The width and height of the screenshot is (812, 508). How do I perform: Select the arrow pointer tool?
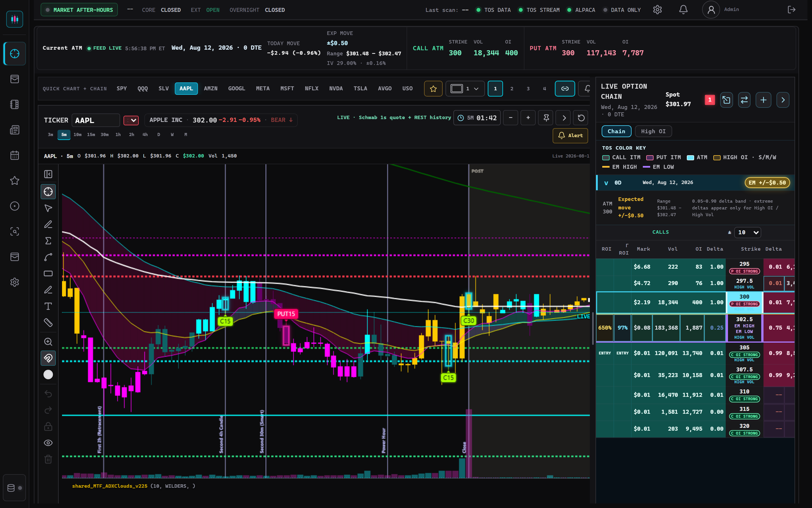pyautogui.click(x=48, y=208)
